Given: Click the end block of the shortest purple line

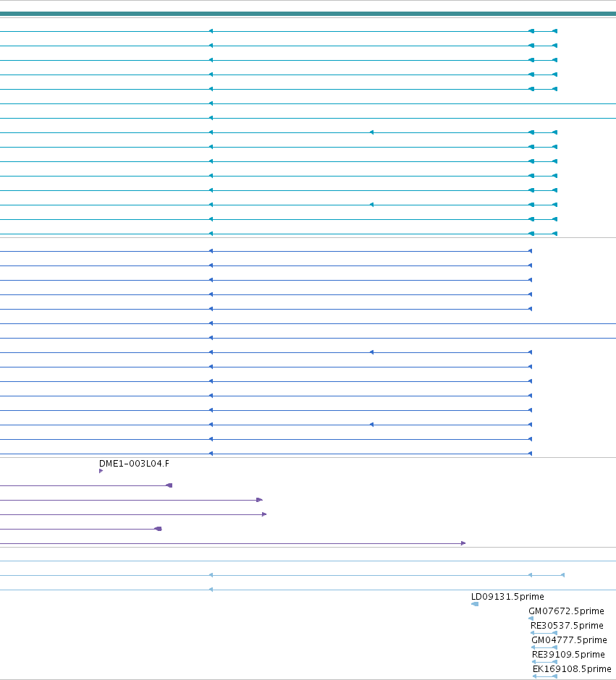Looking at the screenshot, I should click(x=159, y=529).
